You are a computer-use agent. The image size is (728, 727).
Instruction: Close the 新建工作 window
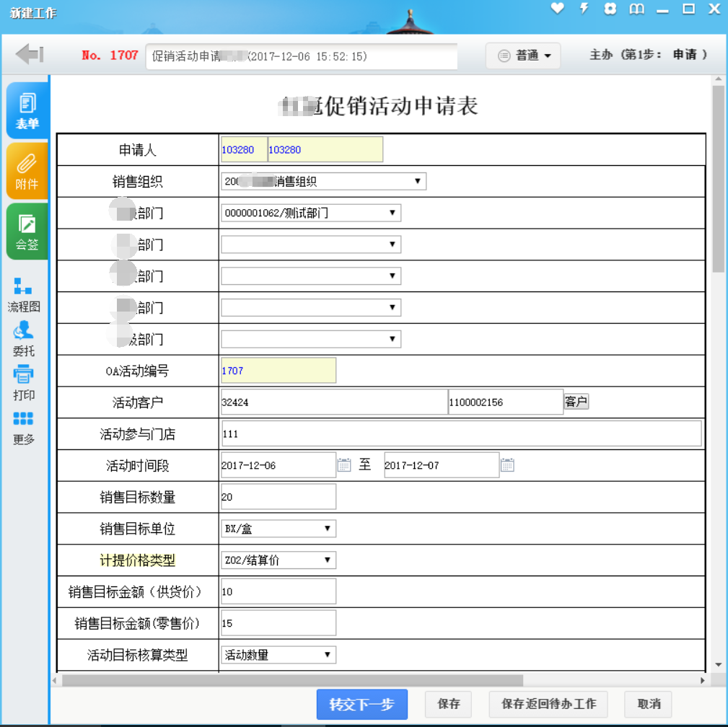(714, 9)
